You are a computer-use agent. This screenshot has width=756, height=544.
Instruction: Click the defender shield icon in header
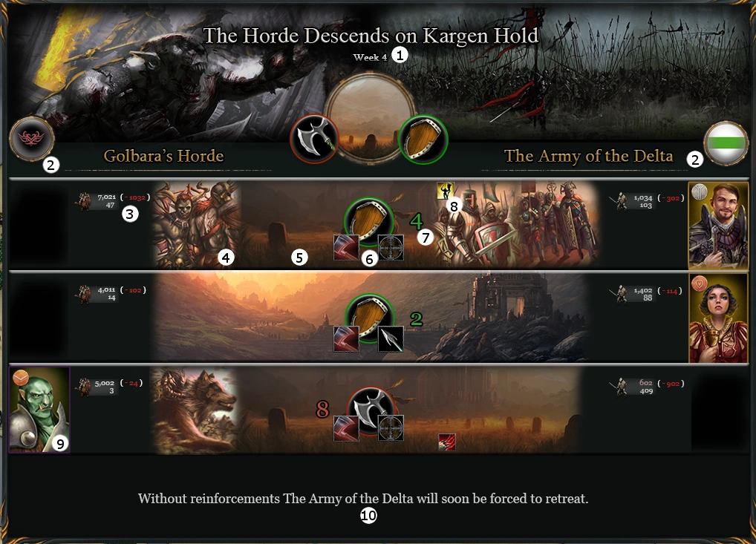point(423,139)
